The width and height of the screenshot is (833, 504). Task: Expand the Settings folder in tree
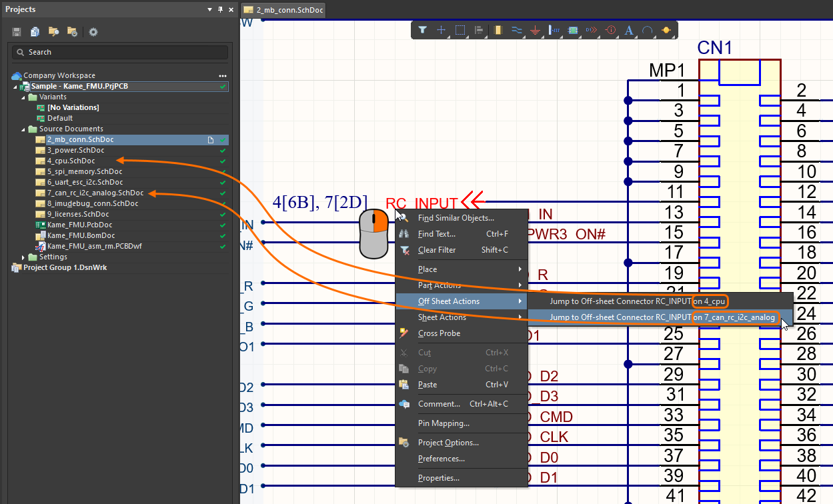24,257
